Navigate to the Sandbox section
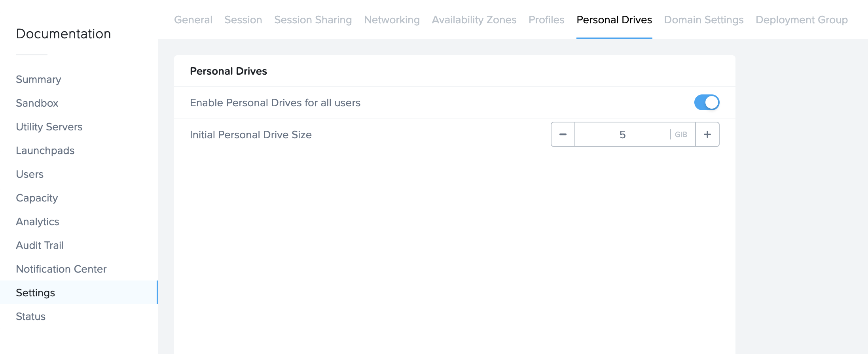This screenshot has height=354, width=868. [37, 103]
